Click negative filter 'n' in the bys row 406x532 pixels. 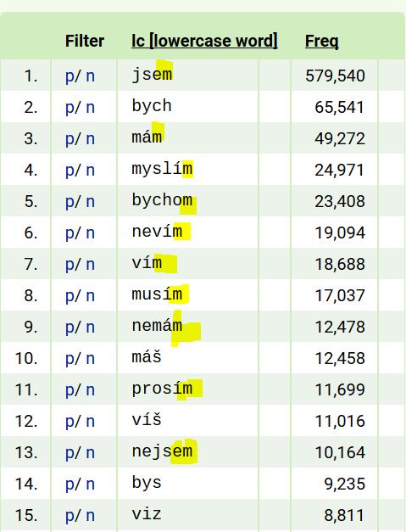click(90, 484)
